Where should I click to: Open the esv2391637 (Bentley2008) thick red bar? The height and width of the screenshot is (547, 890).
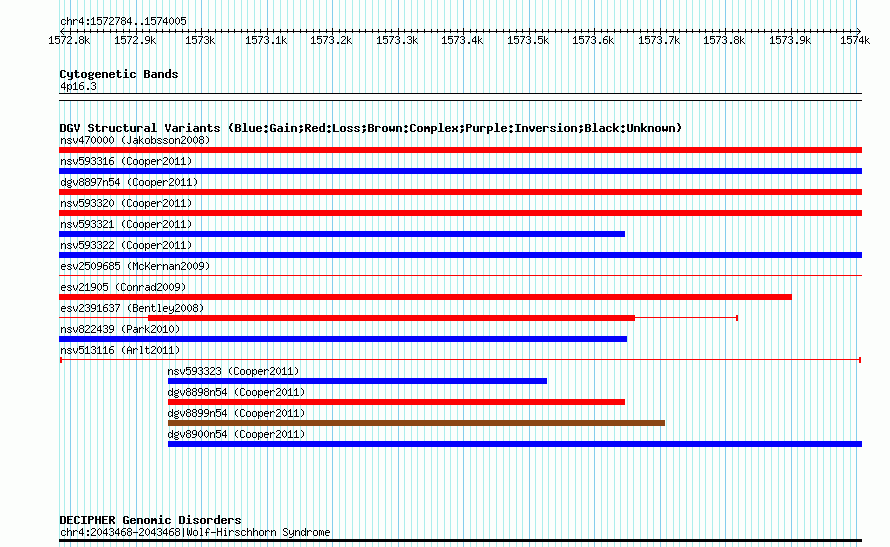[x=392, y=318]
